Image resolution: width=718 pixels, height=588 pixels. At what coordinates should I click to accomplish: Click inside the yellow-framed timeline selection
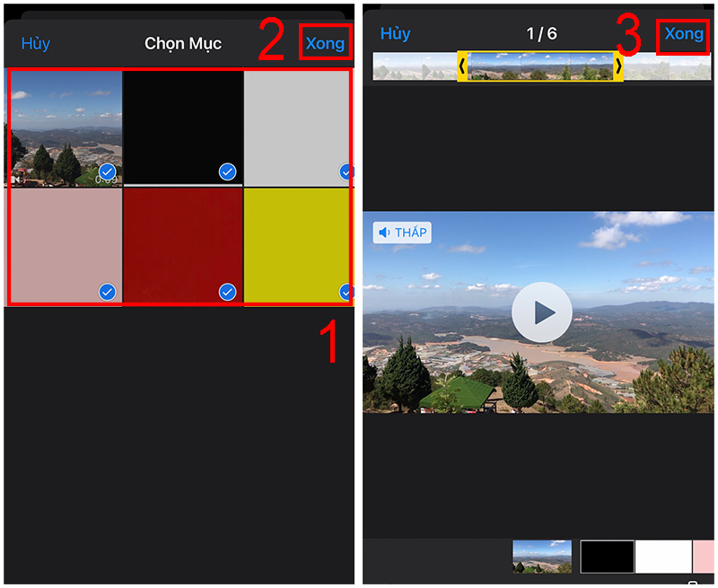pos(540,66)
